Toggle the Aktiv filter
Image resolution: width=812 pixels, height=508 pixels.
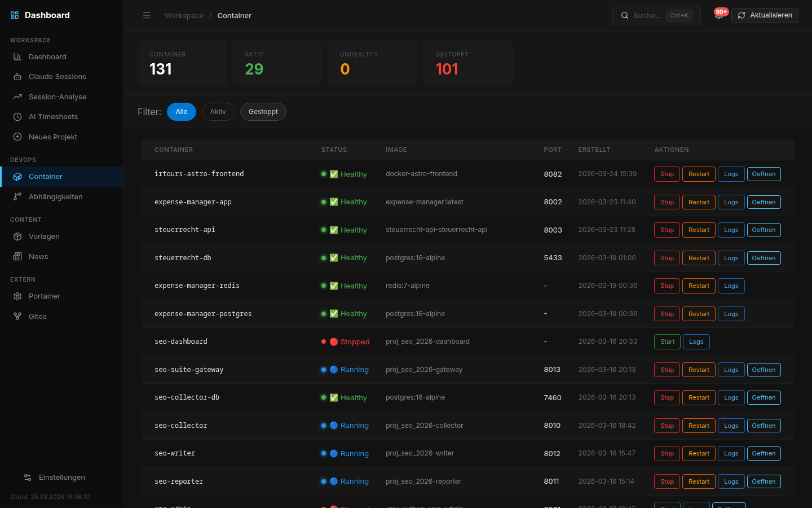point(218,112)
